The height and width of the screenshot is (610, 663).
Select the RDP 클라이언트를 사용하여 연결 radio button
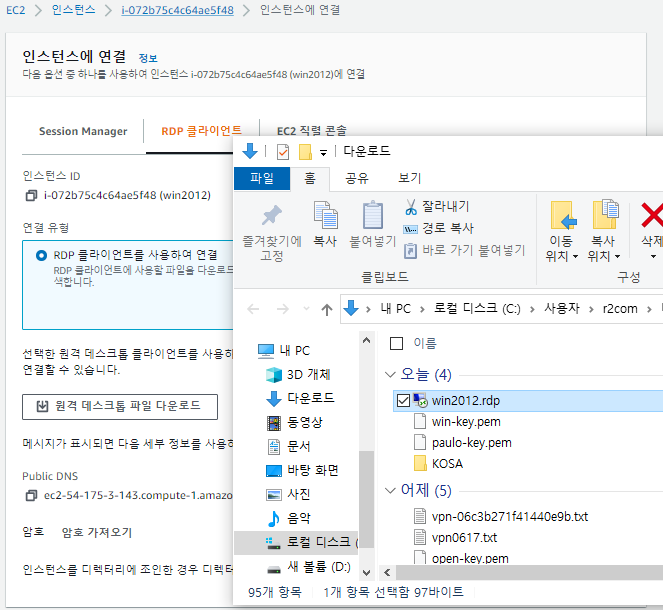click(41, 255)
